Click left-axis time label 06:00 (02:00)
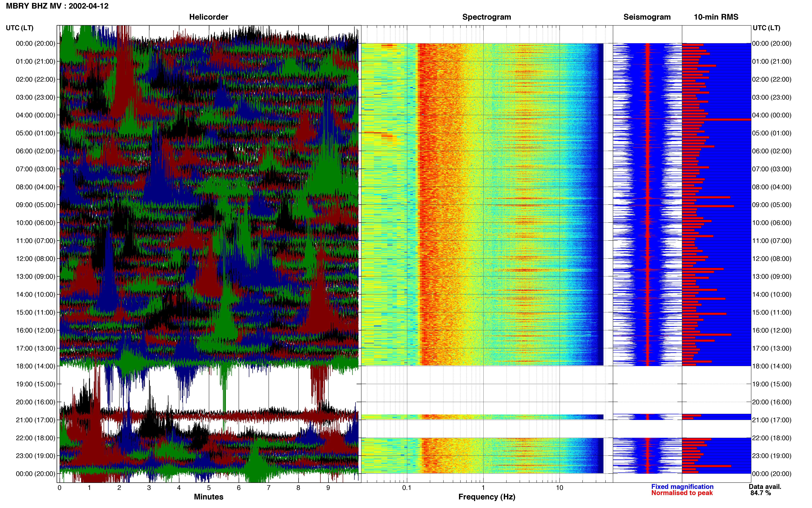The height and width of the screenshot is (508, 812). [x=36, y=151]
